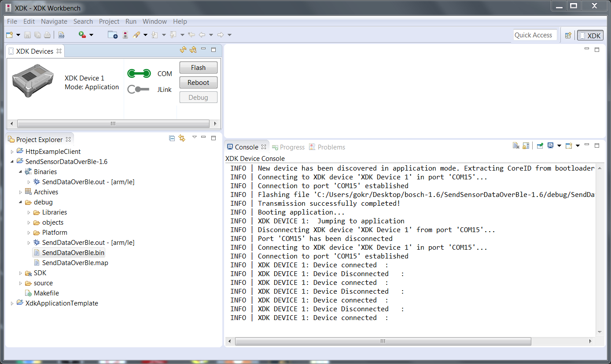Click 'Transmission successfully completed!' console line
611x364 pixels.
point(329,204)
